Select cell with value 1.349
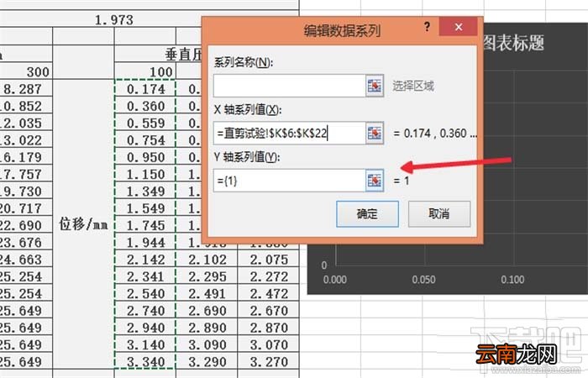Image resolution: width=588 pixels, height=378 pixels. [145, 191]
